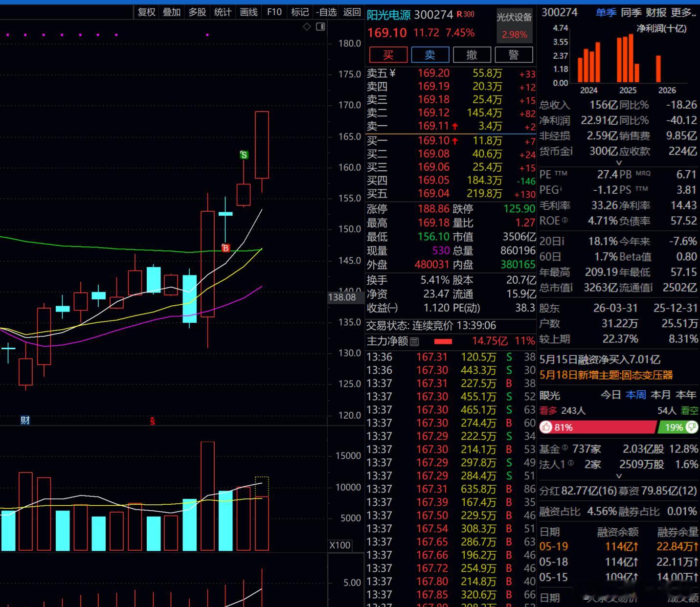Open the 多股 multi-stock view
The image size is (700, 607).
[197, 12]
